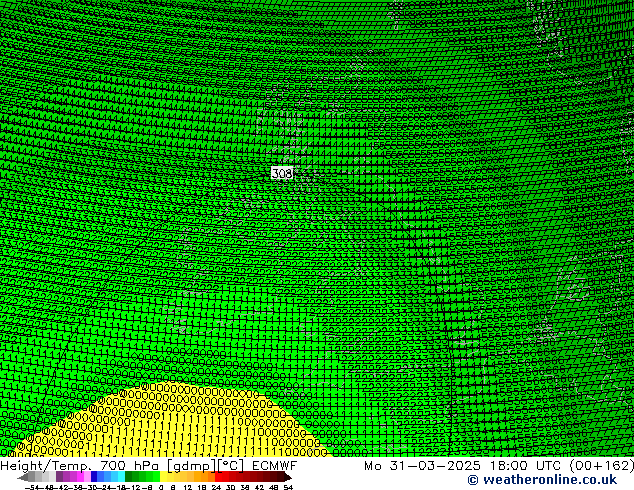
Task: Click the -54 legend scale value
Action: point(32,487)
